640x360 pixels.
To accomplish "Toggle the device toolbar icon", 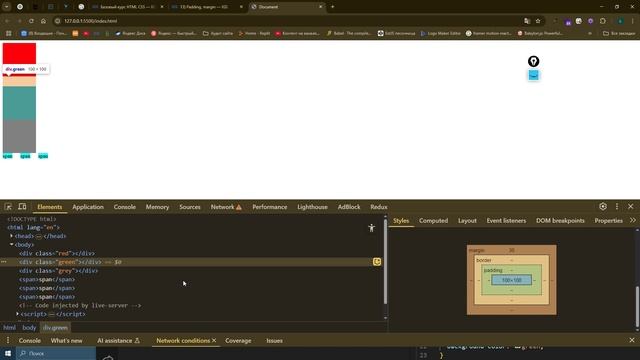I will click(x=22, y=207).
